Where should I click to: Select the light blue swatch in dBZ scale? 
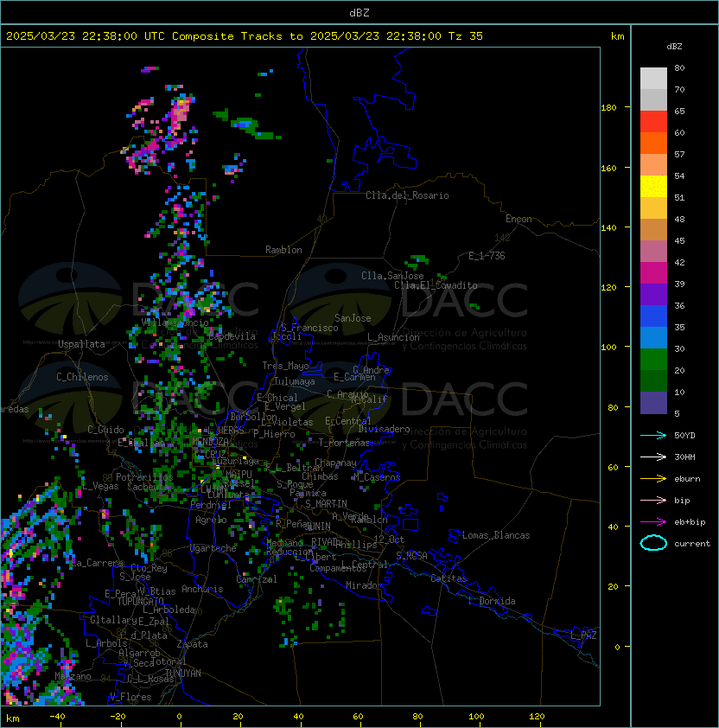(x=653, y=338)
